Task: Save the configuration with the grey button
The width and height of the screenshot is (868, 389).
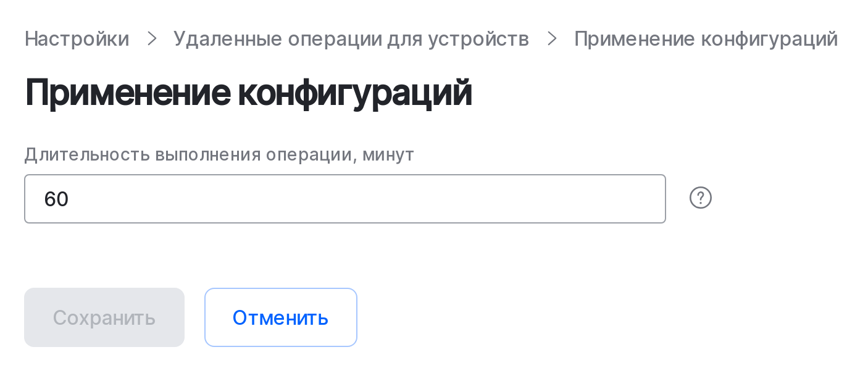Action: pyautogui.click(x=104, y=317)
